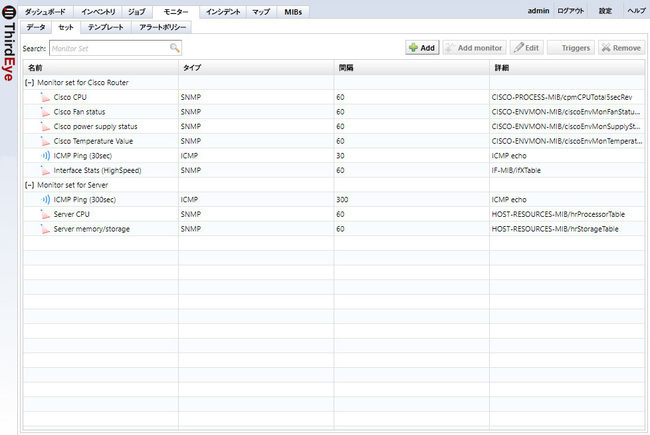Viewport: 650px width, 435px height.
Task: Collapse the Monitor set for Server group
Action: 30,185
